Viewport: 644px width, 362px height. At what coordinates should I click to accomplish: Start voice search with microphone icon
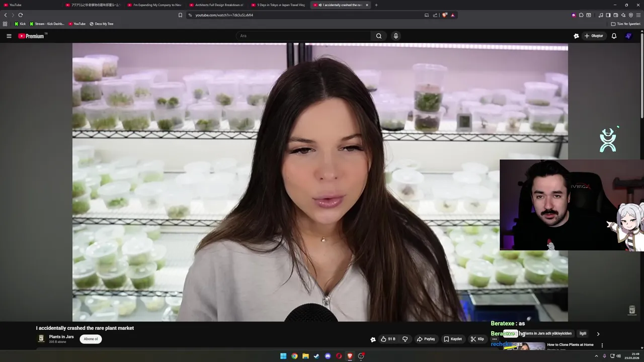point(395,36)
